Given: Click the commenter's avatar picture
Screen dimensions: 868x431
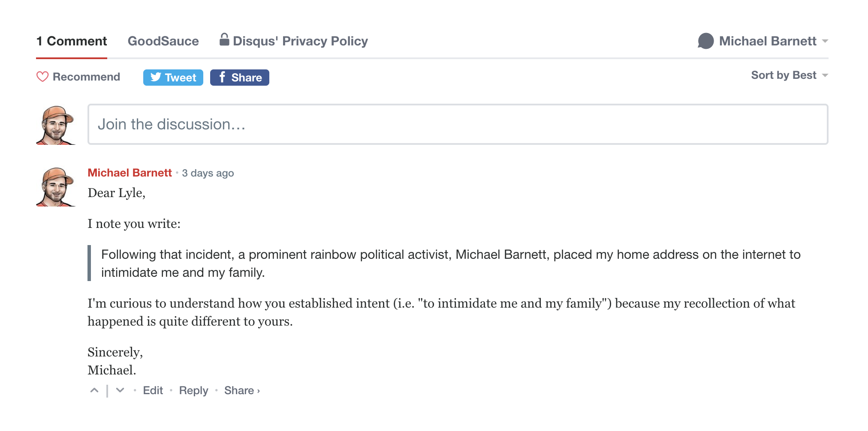Looking at the screenshot, I should point(56,187).
